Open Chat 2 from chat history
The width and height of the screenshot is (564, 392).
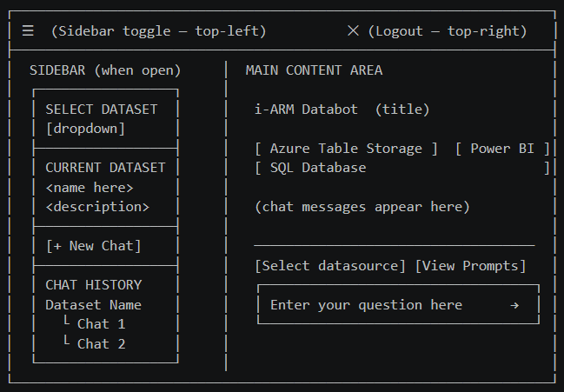101,343
